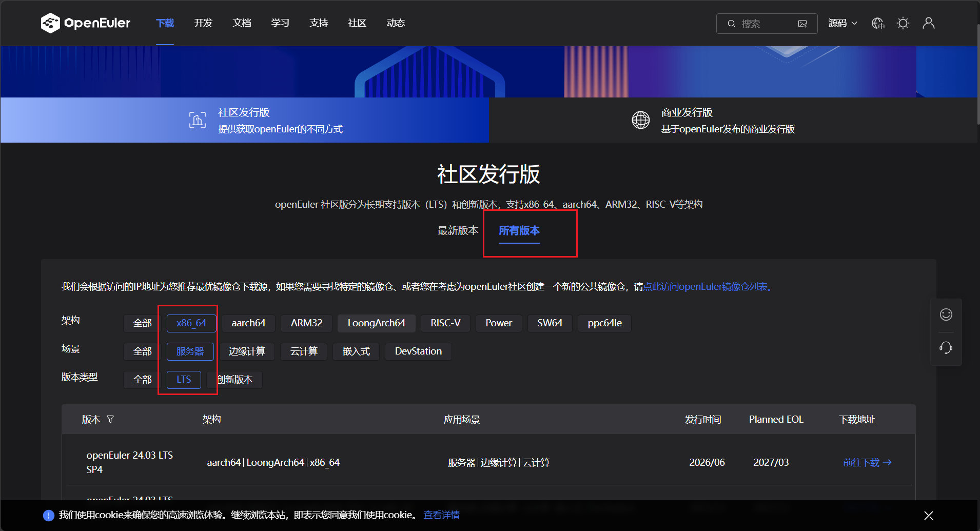This screenshot has height=531, width=980.
Task: Toggle the SW64 architecture filter
Action: (x=550, y=323)
